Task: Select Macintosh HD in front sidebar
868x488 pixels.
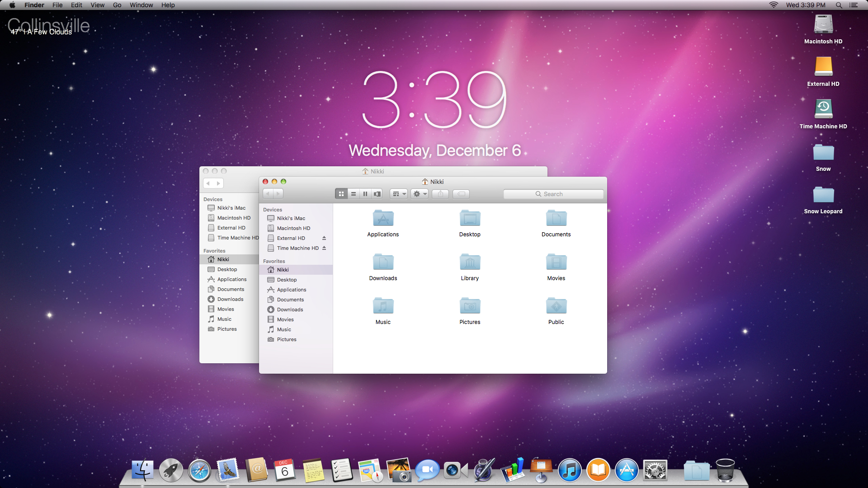Action: tap(296, 228)
